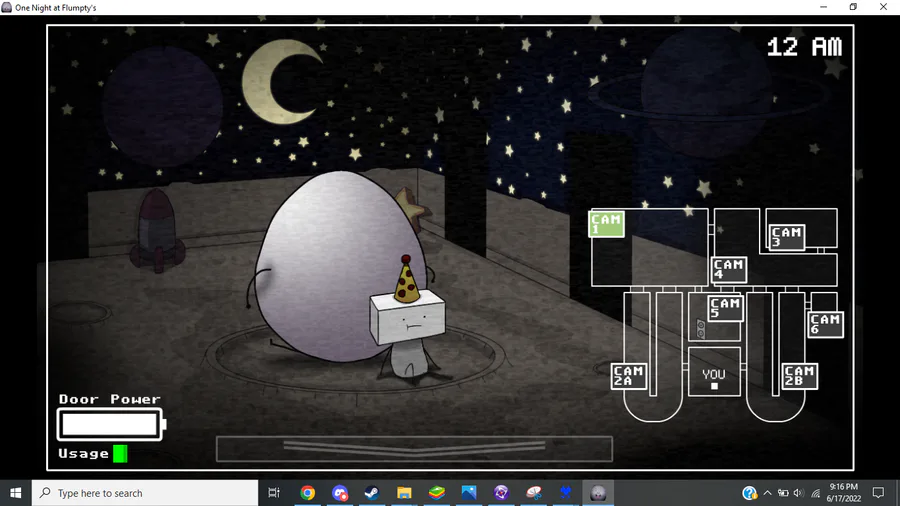The image size is (900, 506).
Task: Switch to CAM 1 on the map
Action: click(x=606, y=224)
